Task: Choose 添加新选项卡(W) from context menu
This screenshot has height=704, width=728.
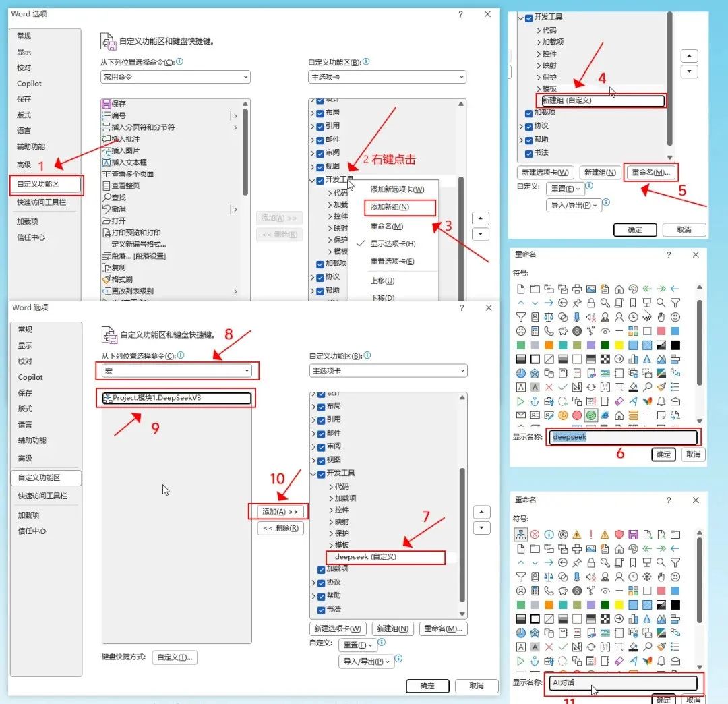Action: tap(397, 189)
